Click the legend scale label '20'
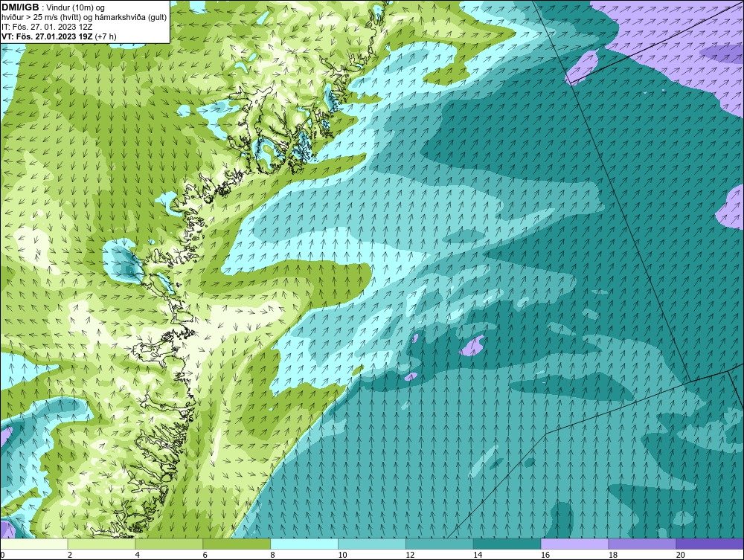Screen dimensions: 744x560 [x=681, y=555]
